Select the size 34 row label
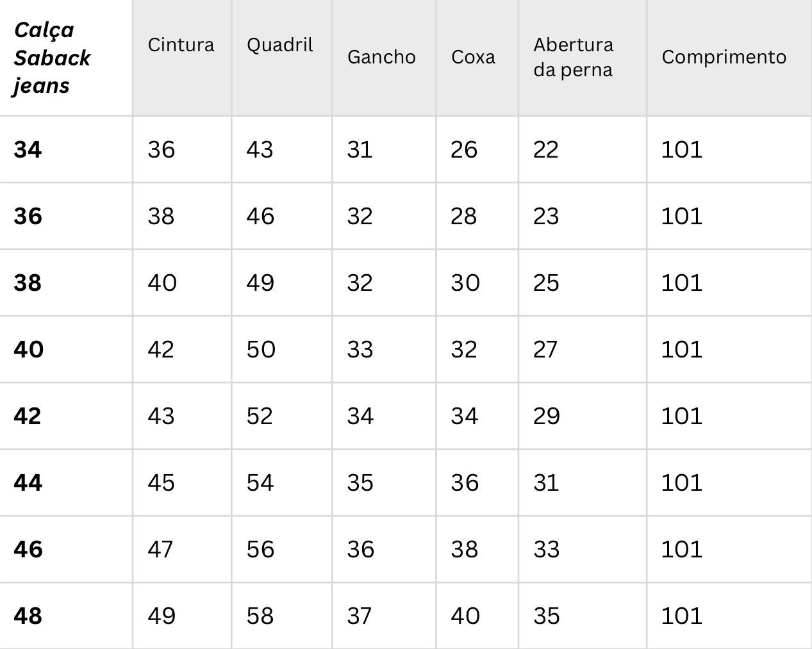The width and height of the screenshot is (812, 649). pos(28,149)
